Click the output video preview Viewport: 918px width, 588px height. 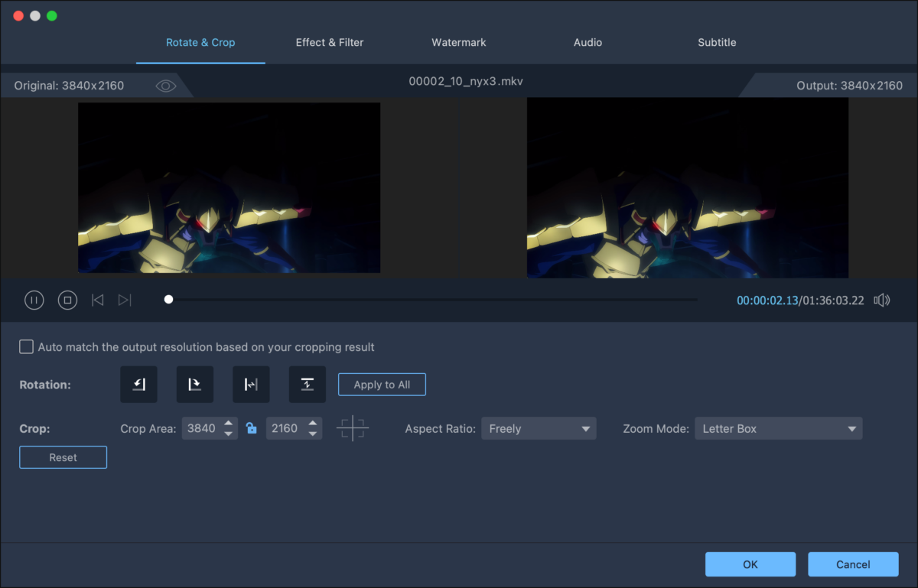coord(688,188)
